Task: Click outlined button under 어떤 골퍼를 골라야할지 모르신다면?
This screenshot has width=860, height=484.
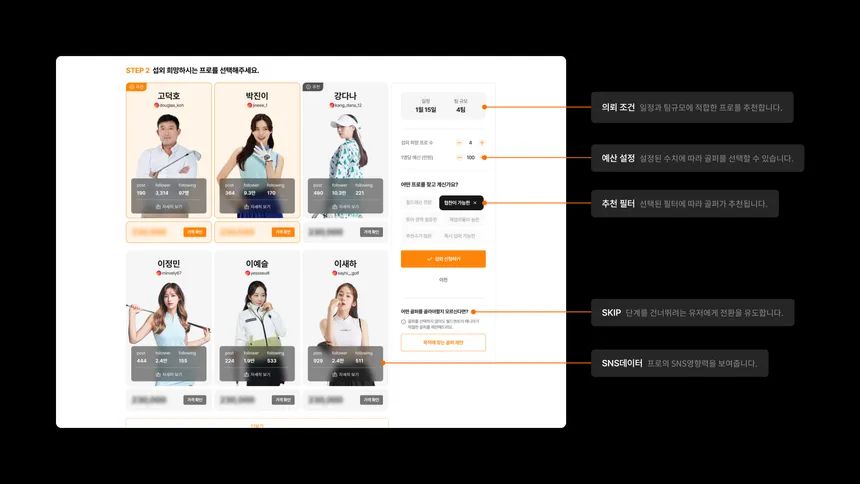Action: 443,342
